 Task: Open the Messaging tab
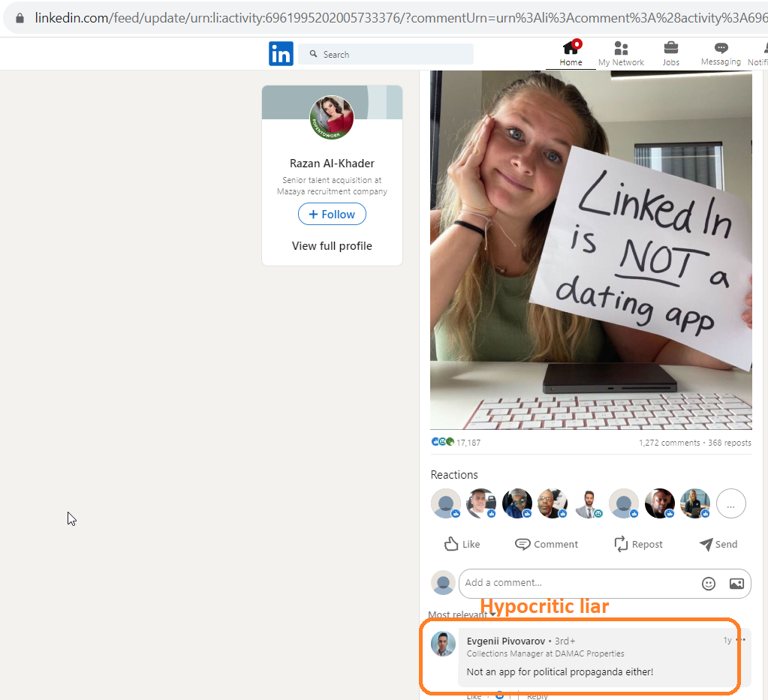click(721, 53)
